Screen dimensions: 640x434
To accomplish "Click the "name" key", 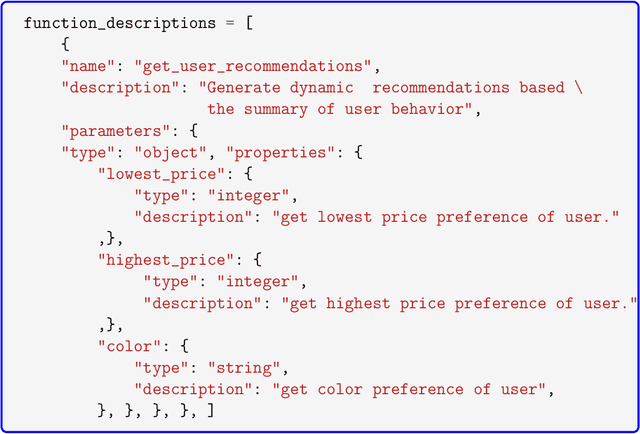I will click(88, 66).
